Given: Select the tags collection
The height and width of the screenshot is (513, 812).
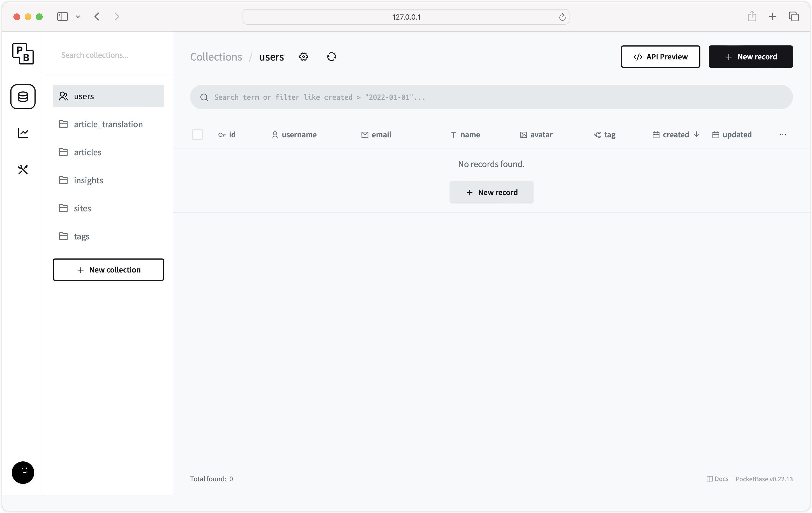Looking at the screenshot, I should pyautogui.click(x=81, y=236).
